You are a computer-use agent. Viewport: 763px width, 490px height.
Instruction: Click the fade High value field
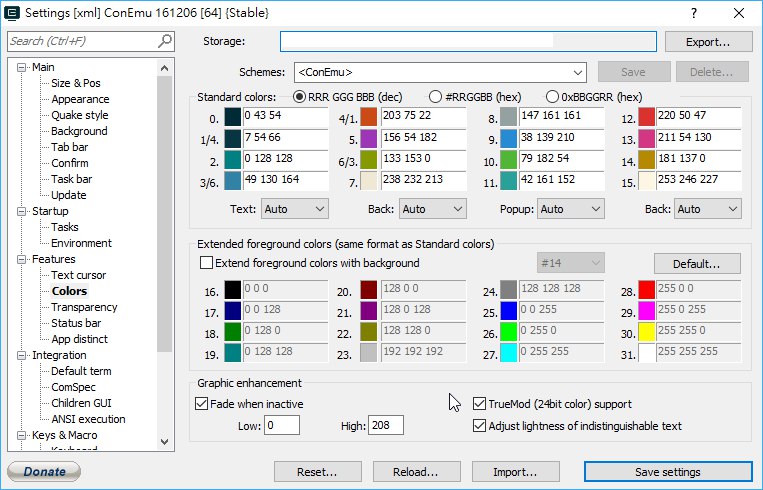pyautogui.click(x=386, y=425)
